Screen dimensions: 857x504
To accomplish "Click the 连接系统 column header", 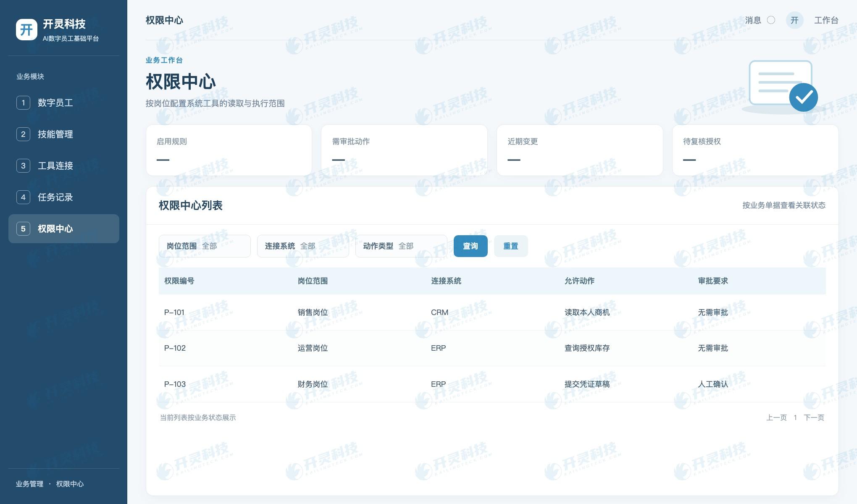I will point(446,281).
